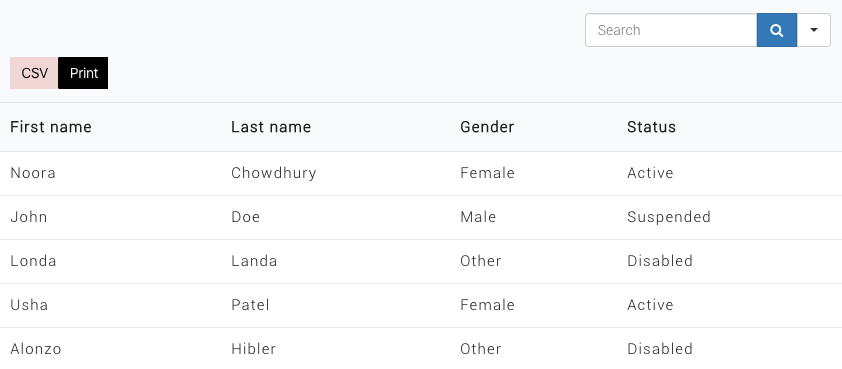842x369 pixels.
Task: Click the Doe last name cell
Action: click(x=245, y=217)
